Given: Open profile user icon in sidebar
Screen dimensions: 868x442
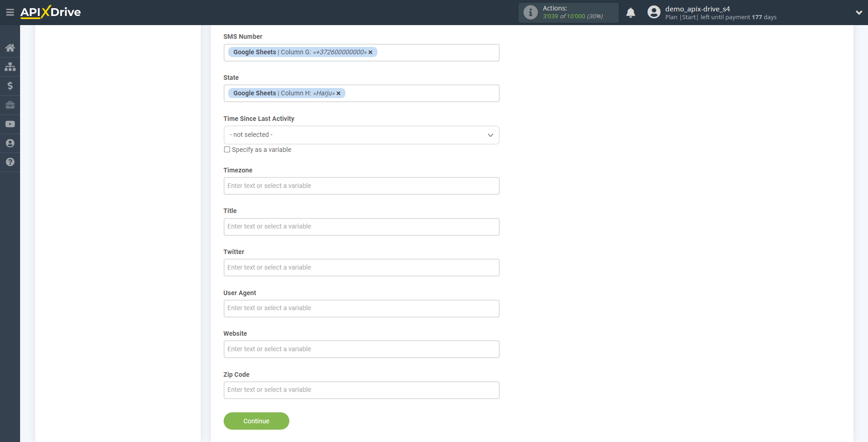Looking at the screenshot, I should click(10, 143).
